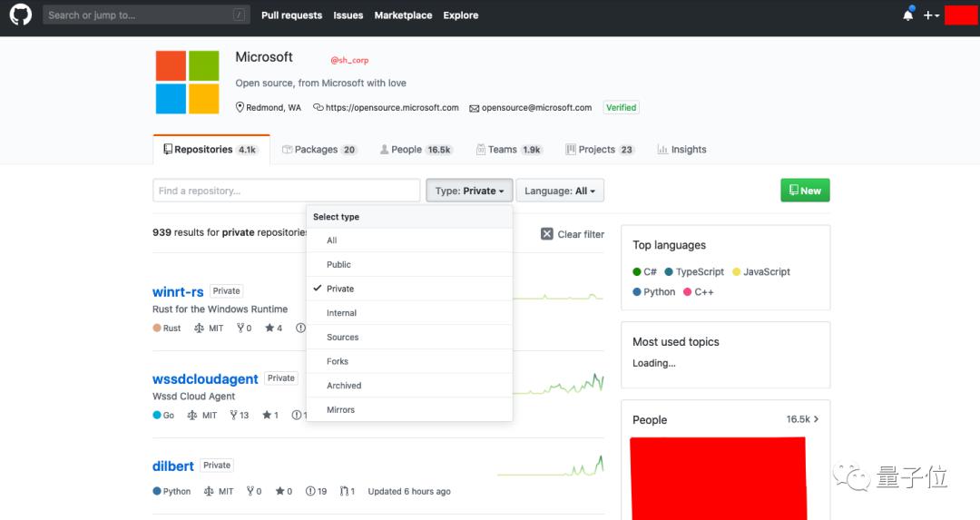Image resolution: width=980 pixels, height=520 pixels.
Task: Open the dilbert repository
Action: point(173,466)
